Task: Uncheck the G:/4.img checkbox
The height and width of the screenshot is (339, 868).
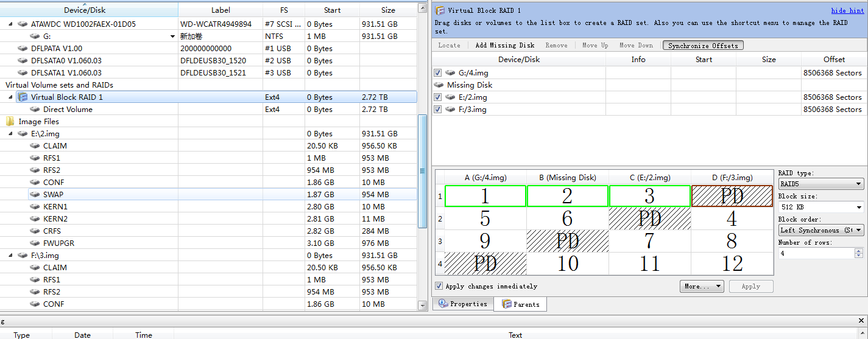Action: tap(438, 73)
